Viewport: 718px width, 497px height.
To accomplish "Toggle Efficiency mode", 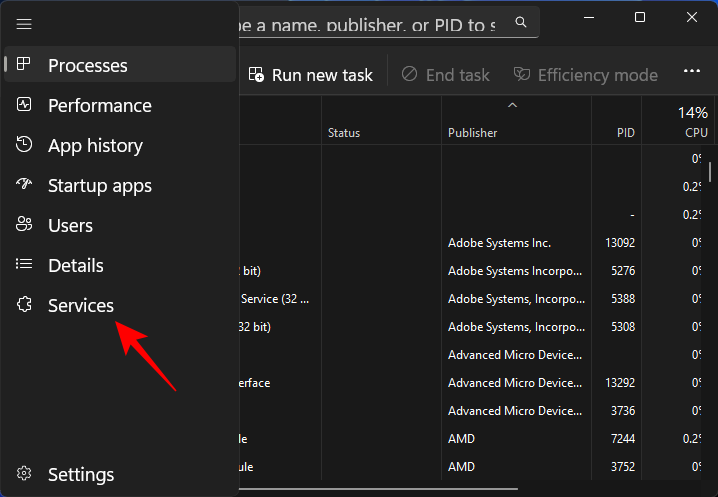I will [x=585, y=74].
